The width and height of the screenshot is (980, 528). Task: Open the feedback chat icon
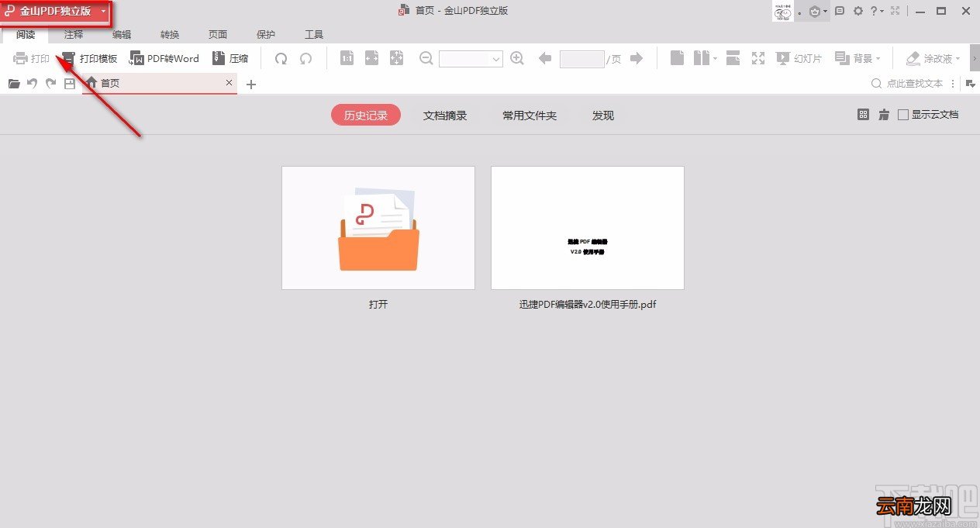pos(839,11)
